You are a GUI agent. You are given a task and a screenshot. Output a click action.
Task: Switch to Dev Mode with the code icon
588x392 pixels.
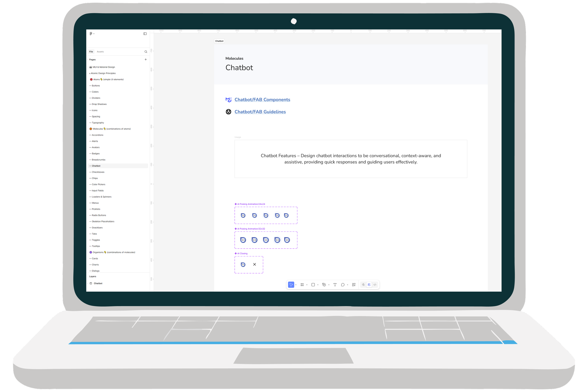375,285
